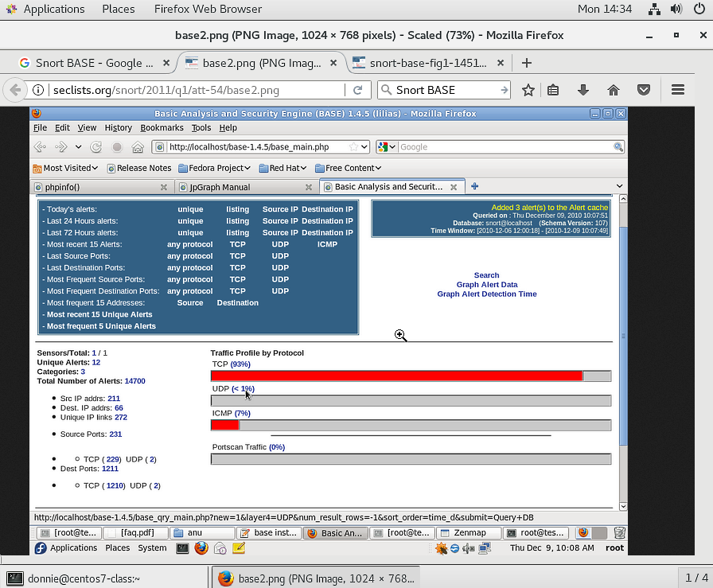The height and width of the screenshot is (588, 713).
Task: Open the Places menu in top panel
Action: click(x=119, y=9)
